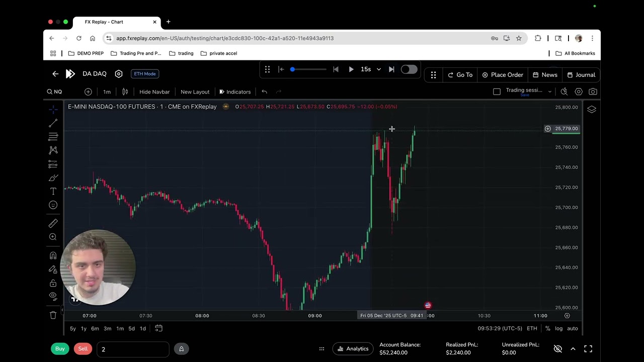Play the replay
This screenshot has height=362, width=644.
[351, 69]
